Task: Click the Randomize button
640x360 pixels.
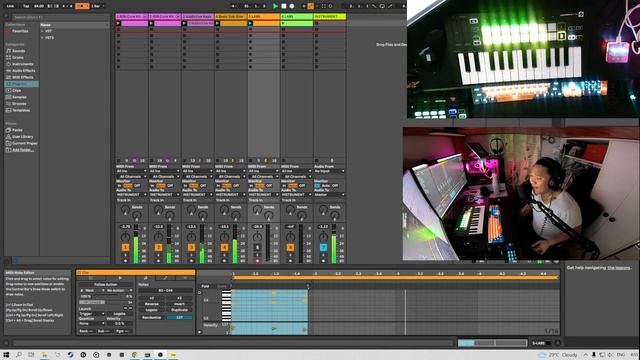Action: click(x=151, y=318)
